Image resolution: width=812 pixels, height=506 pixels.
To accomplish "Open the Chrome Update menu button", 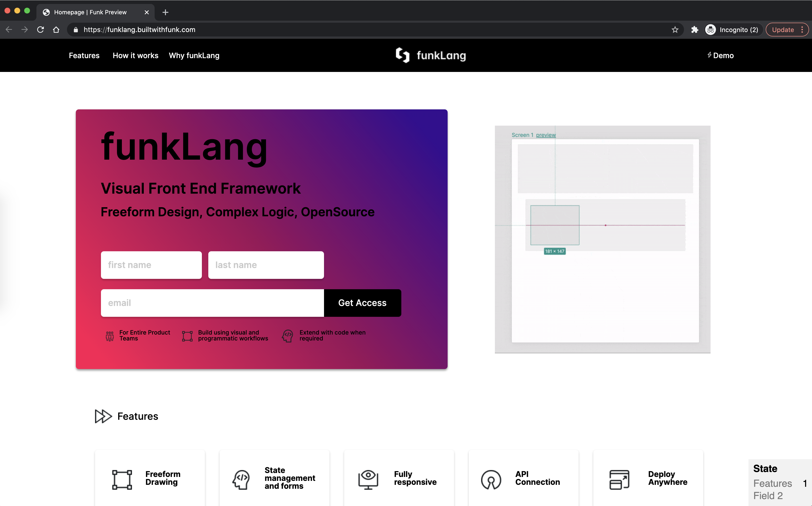I will [787, 30].
